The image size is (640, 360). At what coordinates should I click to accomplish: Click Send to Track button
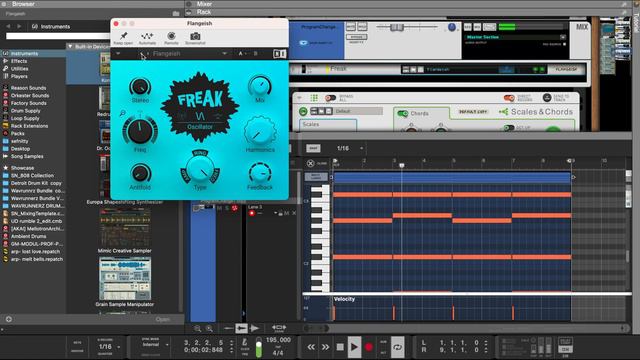(547, 98)
